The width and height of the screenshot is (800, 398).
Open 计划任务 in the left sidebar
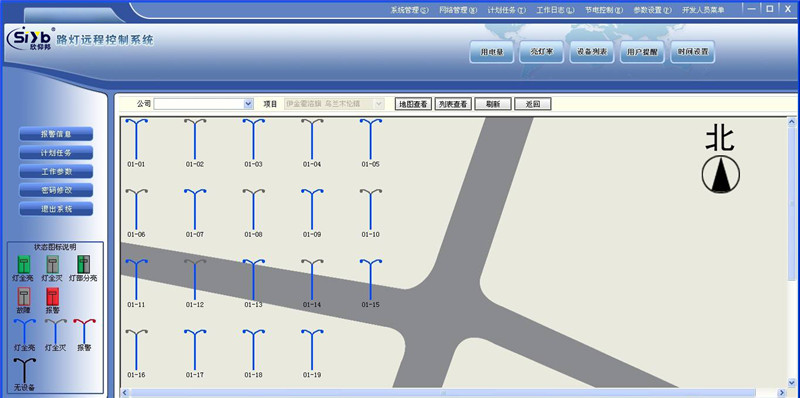click(x=56, y=153)
